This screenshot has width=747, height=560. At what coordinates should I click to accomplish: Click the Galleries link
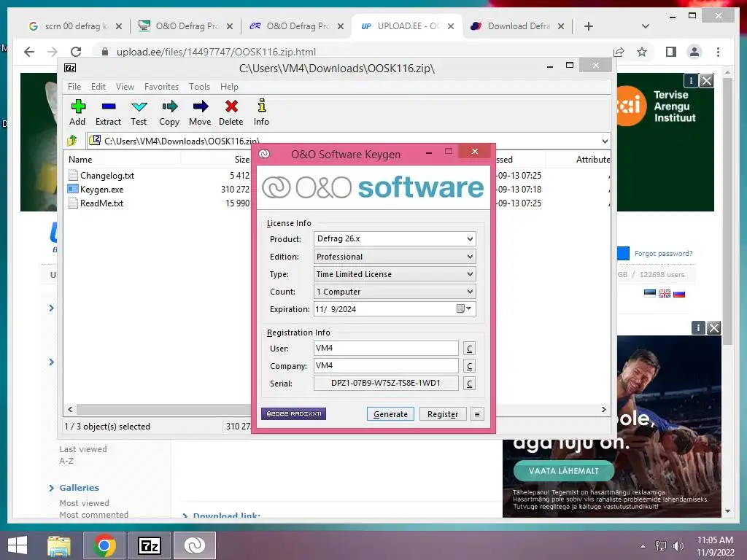[79, 488]
